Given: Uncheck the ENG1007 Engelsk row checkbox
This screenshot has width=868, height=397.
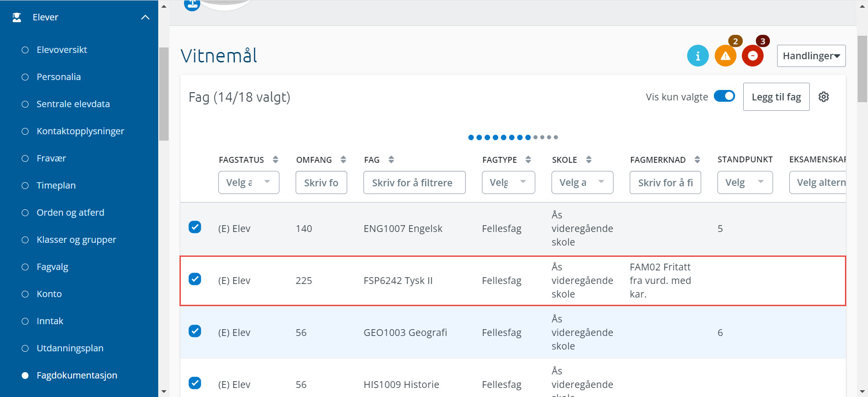Looking at the screenshot, I should (195, 227).
